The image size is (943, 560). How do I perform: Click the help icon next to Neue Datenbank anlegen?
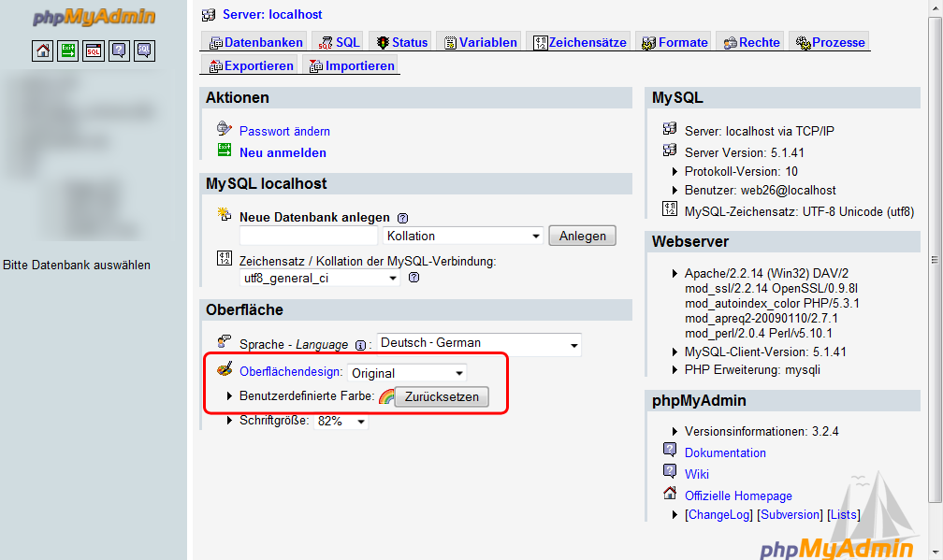pyautogui.click(x=403, y=218)
